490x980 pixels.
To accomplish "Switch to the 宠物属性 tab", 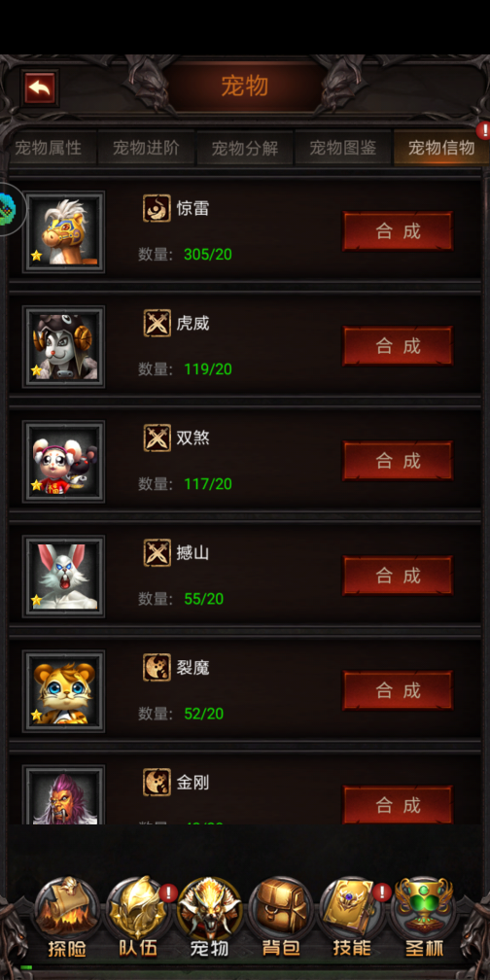I will 49,148.
